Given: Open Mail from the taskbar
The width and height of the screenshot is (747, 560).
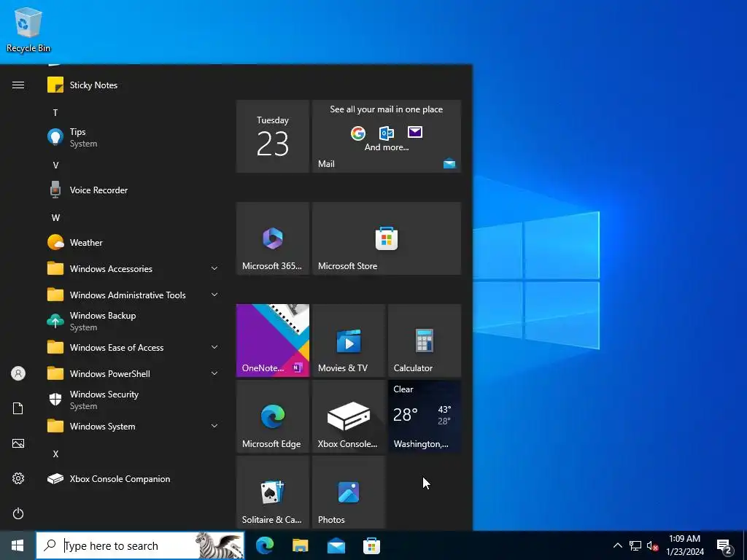Looking at the screenshot, I should coord(336,545).
